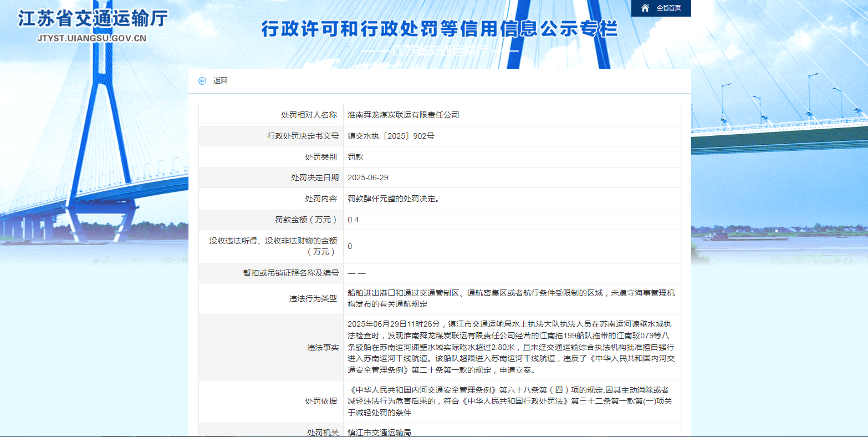The image size is (868, 437).
Task: Click the 暂扣或吊销证照名称及编号 label
Action: 291,273
